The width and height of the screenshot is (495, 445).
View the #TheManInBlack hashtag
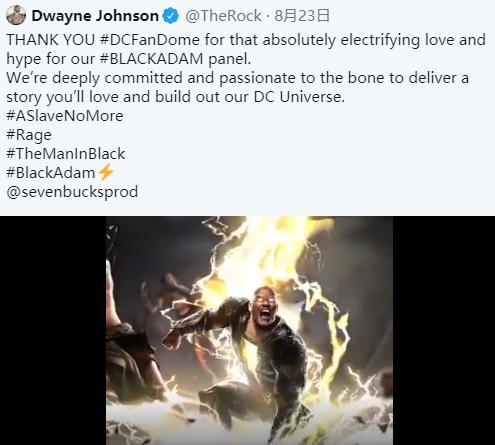coord(66,154)
